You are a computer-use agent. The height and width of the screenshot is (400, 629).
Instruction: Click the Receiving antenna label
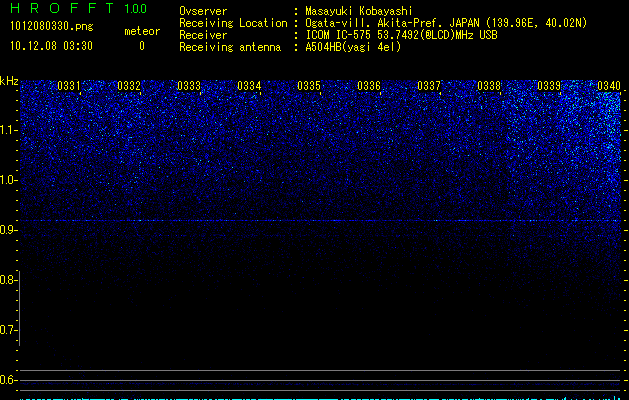230,47
